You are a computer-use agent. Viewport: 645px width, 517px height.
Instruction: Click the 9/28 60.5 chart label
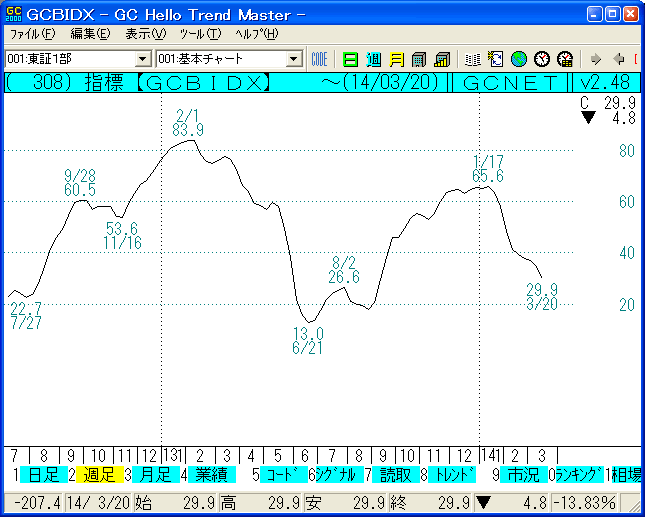pos(80,183)
